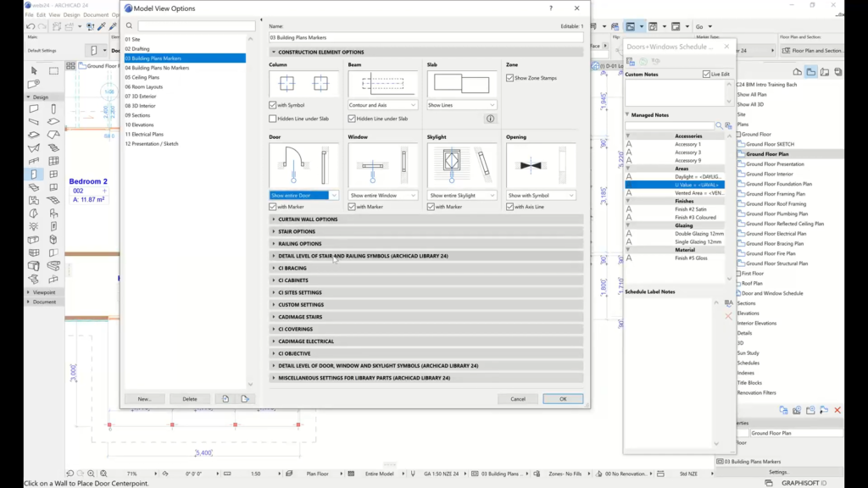The width and height of the screenshot is (868, 488).
Task: Toggle Opening with Axis Line checkbox
Action: pyautogui.click(x=509, y=207)
